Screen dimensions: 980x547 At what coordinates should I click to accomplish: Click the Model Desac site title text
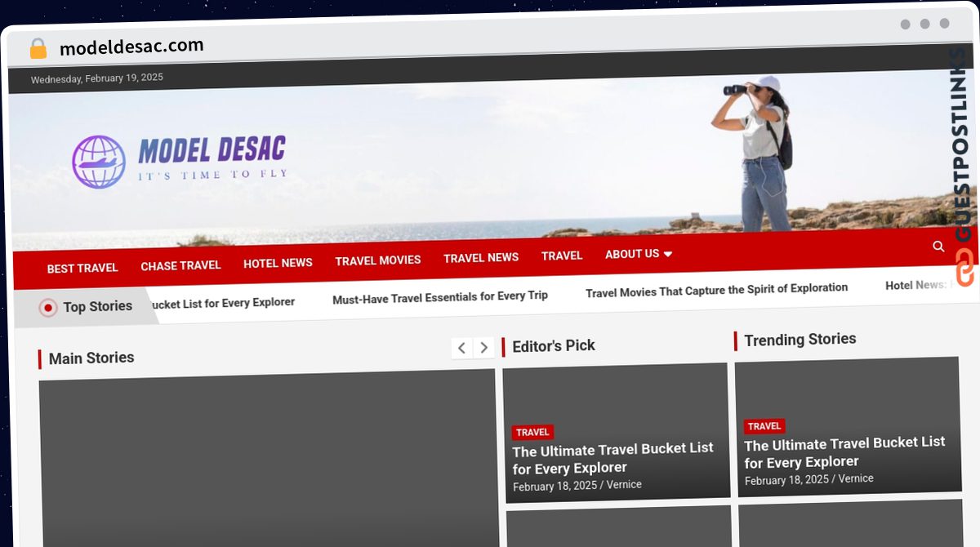coord(212,150)
